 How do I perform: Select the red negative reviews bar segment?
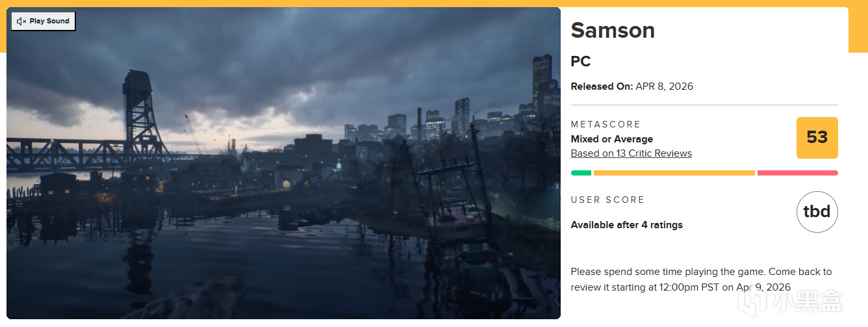pyautogui.click(x=798, y=173)
